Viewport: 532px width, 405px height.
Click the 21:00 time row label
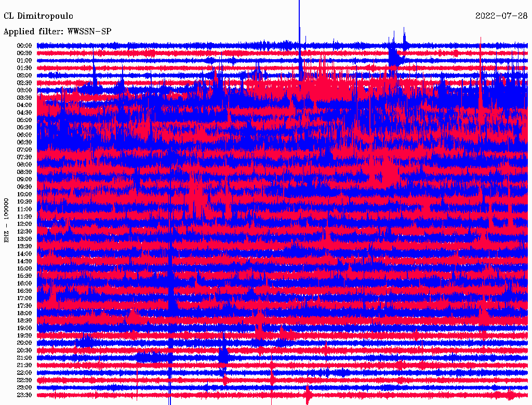click(x=24, y=358)
